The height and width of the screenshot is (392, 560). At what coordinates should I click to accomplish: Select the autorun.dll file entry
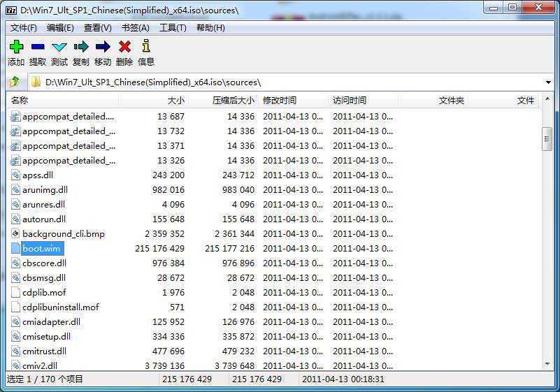click(x=43, y=219)
